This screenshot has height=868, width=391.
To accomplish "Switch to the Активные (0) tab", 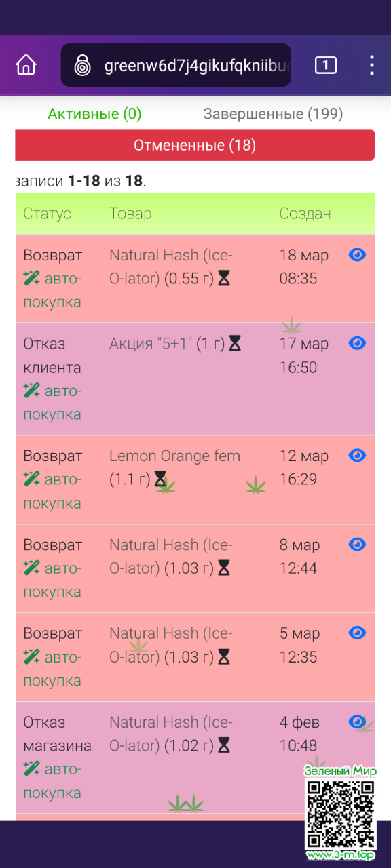I will tap(94, 114).
